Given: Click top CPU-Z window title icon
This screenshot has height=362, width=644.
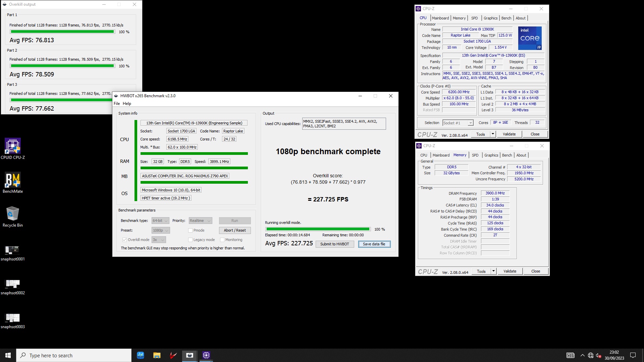Looking at the screenshot, I should click(418, 9).
